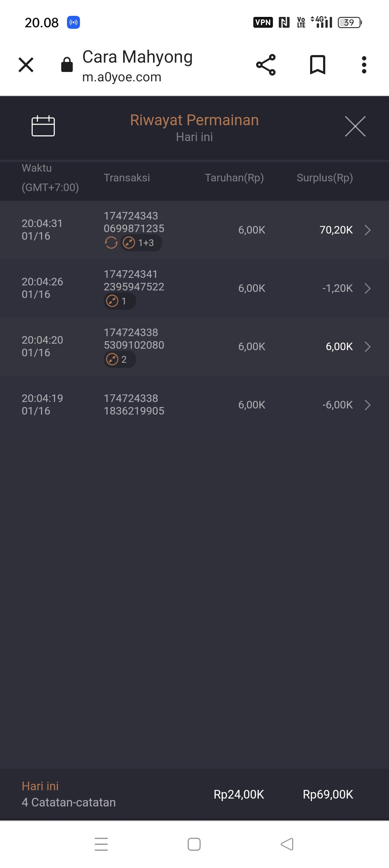
Task: Tap the browser share icon
Action: pos(266,65)
